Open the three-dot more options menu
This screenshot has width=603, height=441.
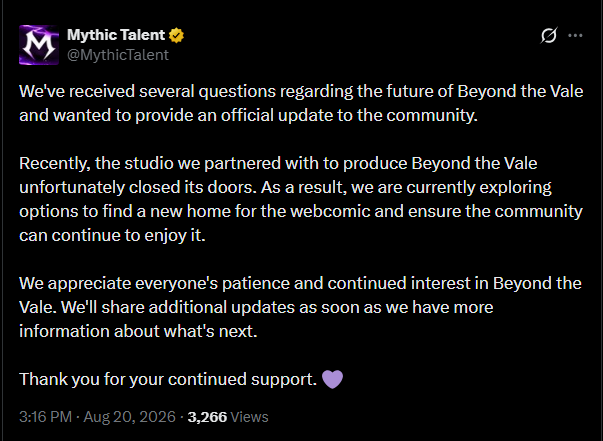[575, 35]
